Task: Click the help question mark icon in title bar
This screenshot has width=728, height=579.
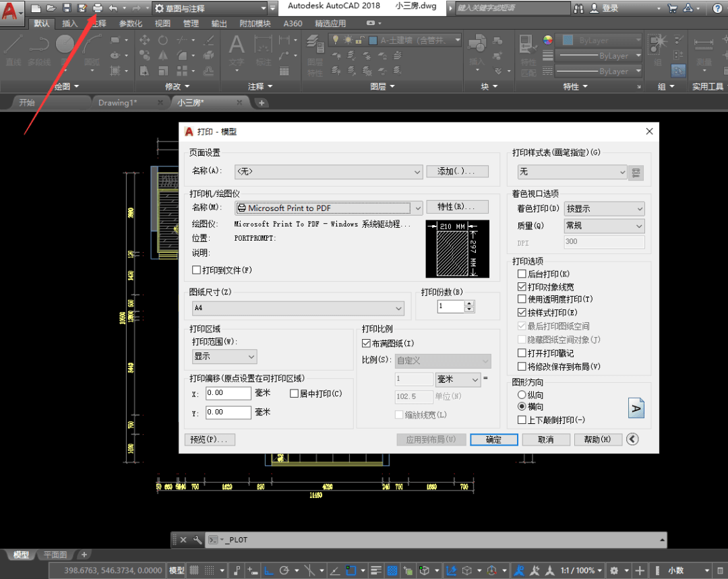Action: click(x=717, y=8)
